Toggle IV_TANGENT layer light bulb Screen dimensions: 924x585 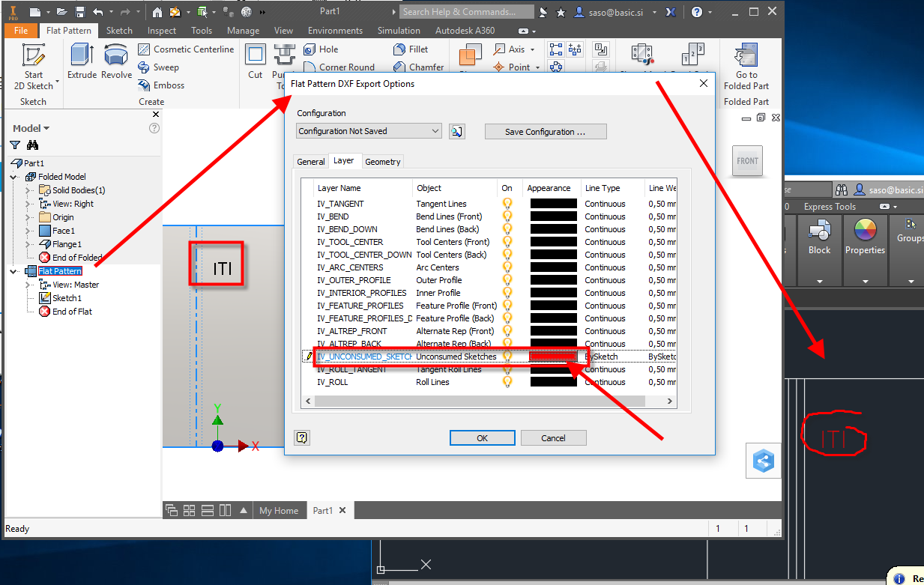coord(507,204)
